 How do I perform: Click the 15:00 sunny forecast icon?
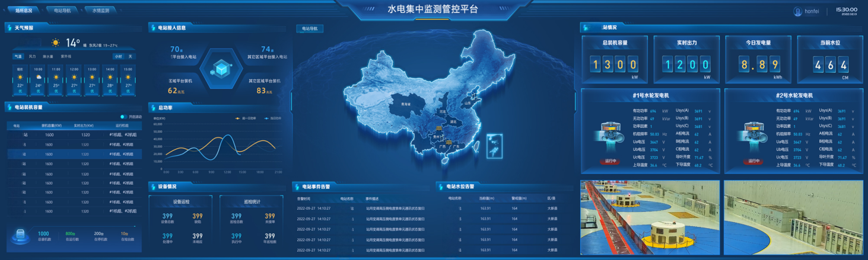pos(128,78)
